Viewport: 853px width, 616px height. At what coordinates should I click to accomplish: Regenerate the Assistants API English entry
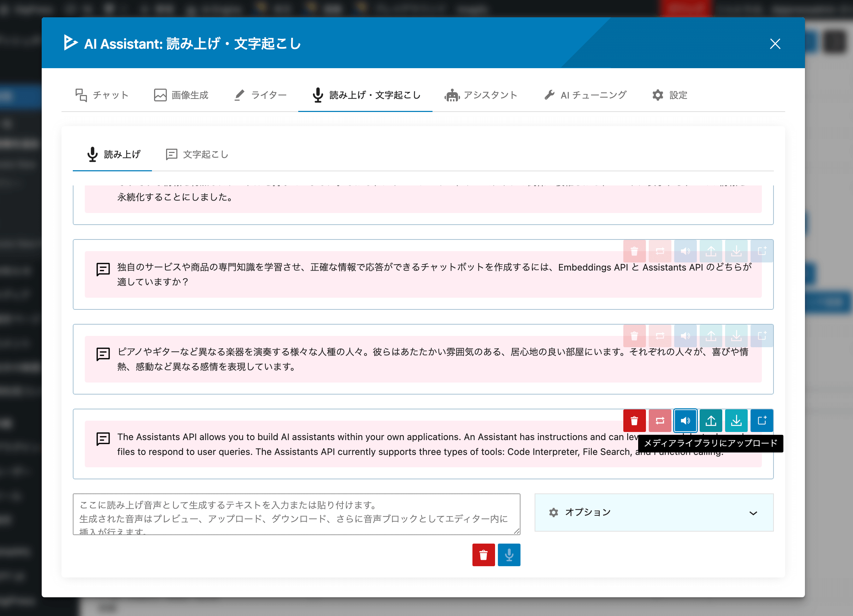[660, 421]
